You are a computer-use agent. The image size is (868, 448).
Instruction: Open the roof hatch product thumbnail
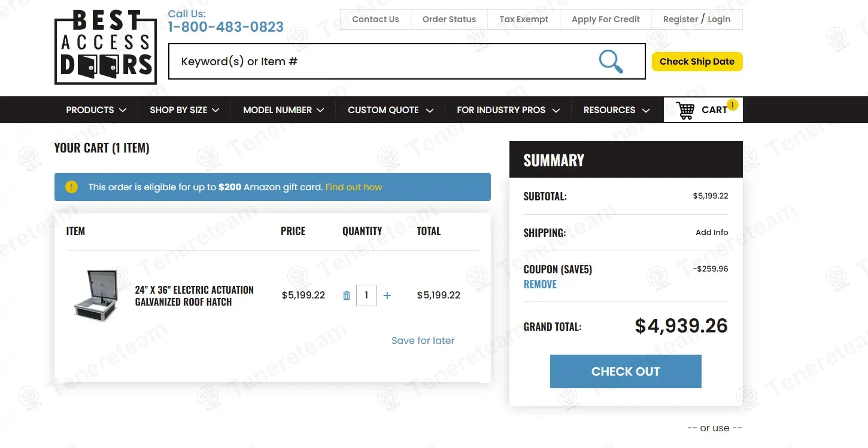[96, 295]
